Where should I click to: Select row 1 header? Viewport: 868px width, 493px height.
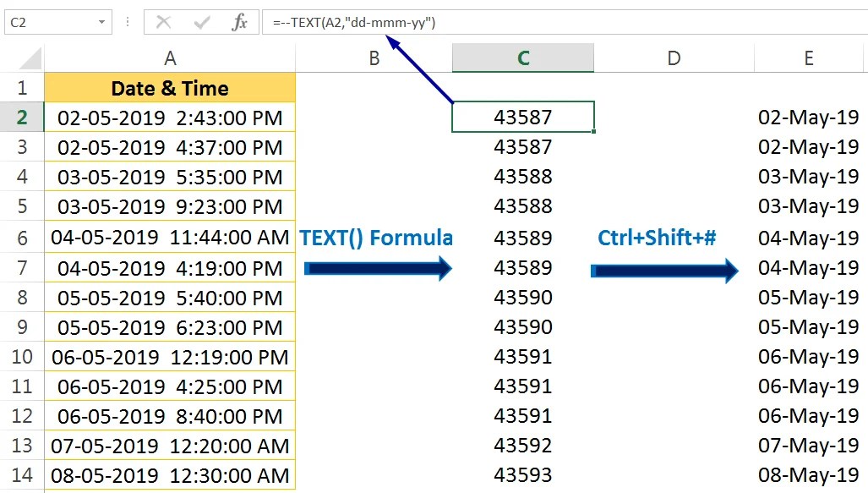click(x=20, y=88)
